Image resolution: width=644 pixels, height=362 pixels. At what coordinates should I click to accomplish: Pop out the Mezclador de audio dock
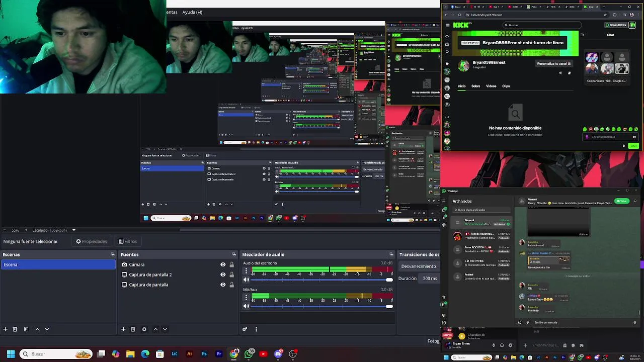(391, 254)
